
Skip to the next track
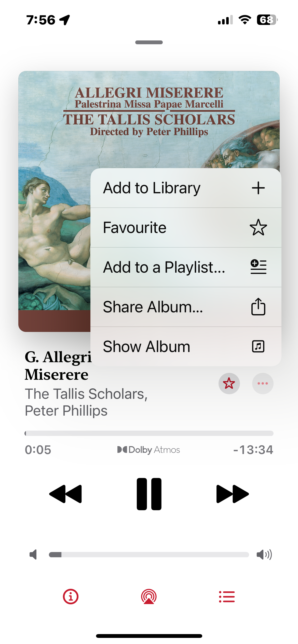[233, 494]
